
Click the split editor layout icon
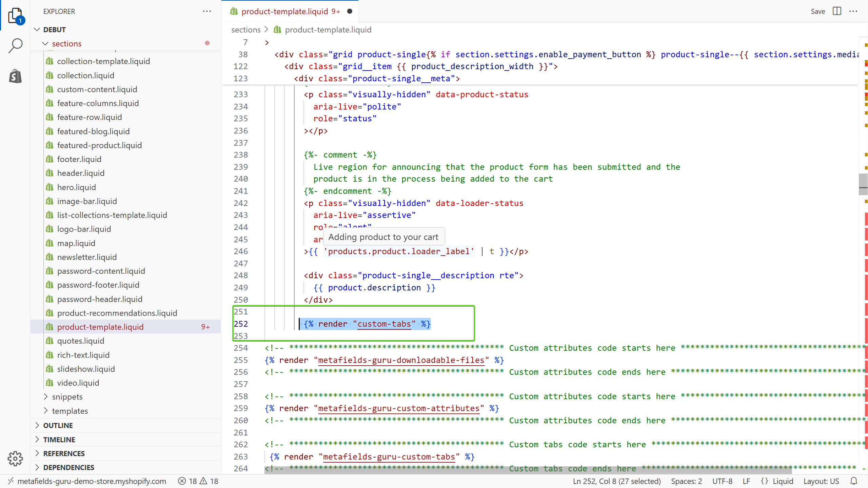(x=837, y=11)
